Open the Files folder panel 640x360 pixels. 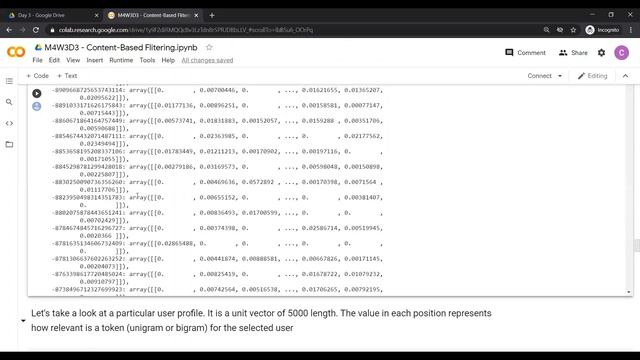click(x=9, y=144)
